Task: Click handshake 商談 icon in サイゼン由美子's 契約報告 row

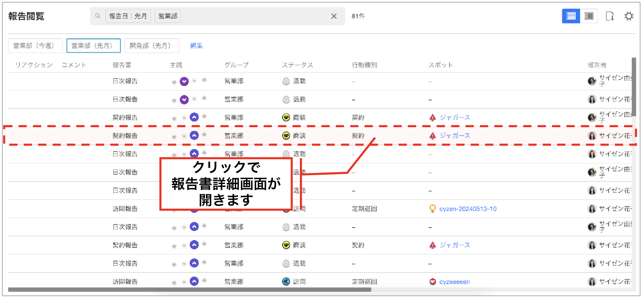Action: pos(286,118)
